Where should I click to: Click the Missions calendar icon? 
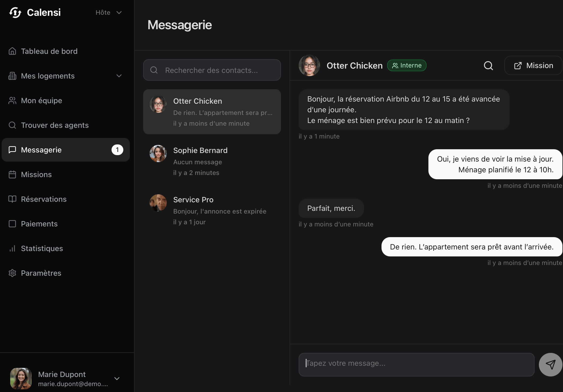pyautogui.click(x=12, y=175)
